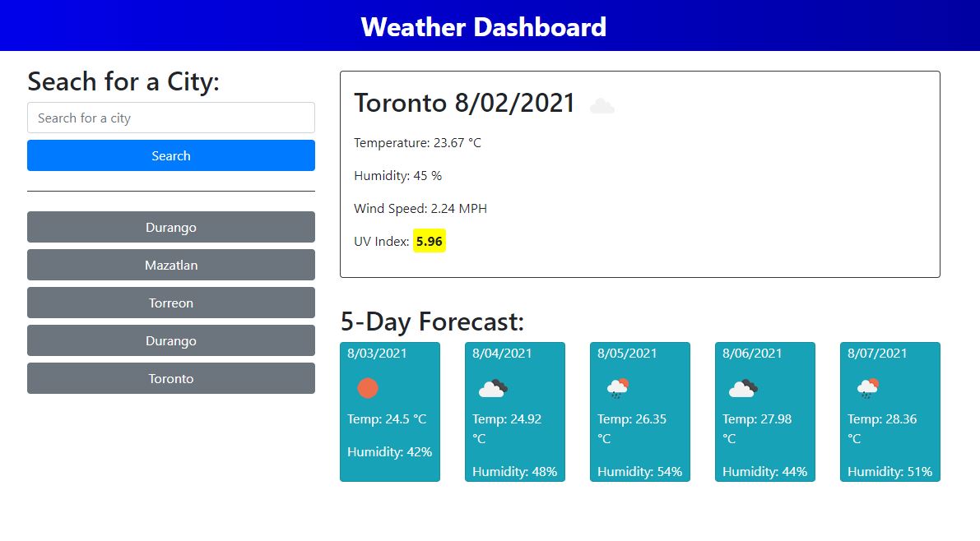Image resolution: width=980 pixels, height=541 pixels.
Task: Click the Seach for a City heading
Action: (123, 82)
